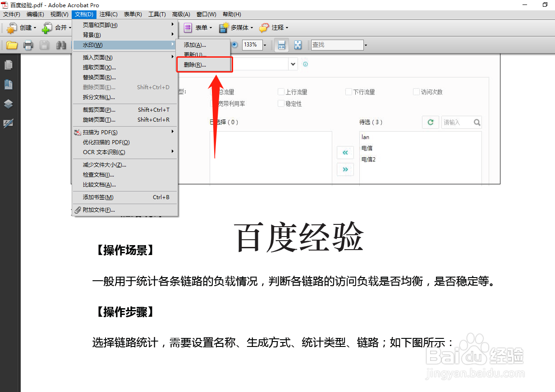Open the 工具(T) menu
Viewport: 555px width, 392px height.
click(157, 14)
